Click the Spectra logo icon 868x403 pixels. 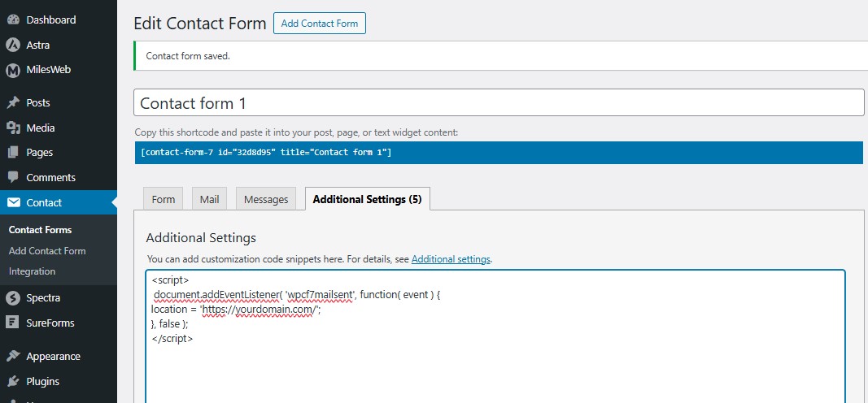tap(13, 298)
